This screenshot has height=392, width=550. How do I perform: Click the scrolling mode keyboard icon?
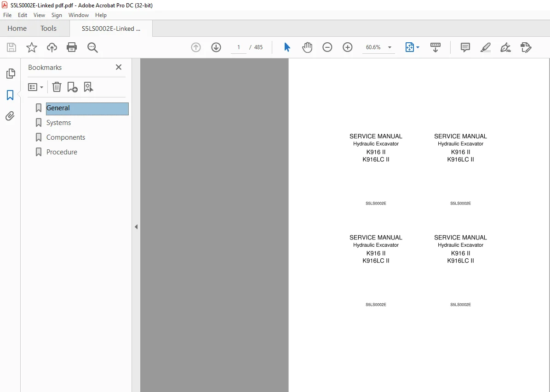tap(435, 47)
